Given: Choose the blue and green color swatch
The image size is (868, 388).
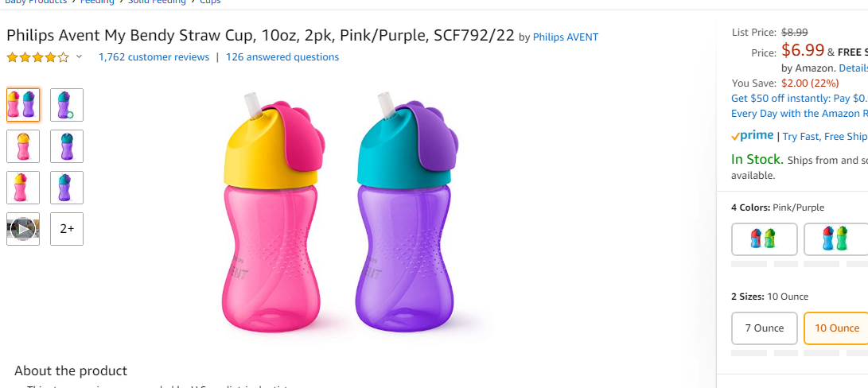Looking at the screenshot, I should [x=764, y=239].
